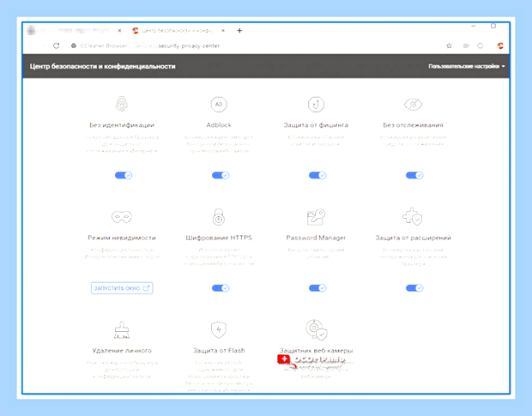
Task: Toggle Защита от расширений switch
Action: [414, 288]
